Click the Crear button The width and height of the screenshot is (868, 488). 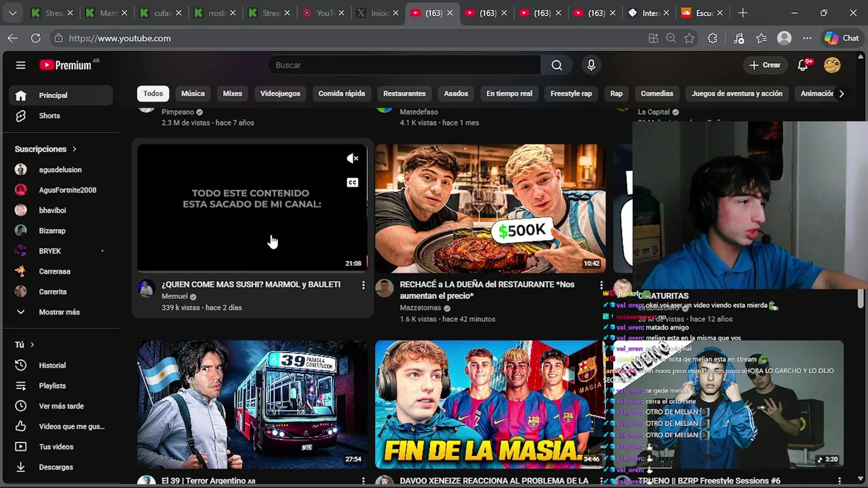[x=765, y=65]
